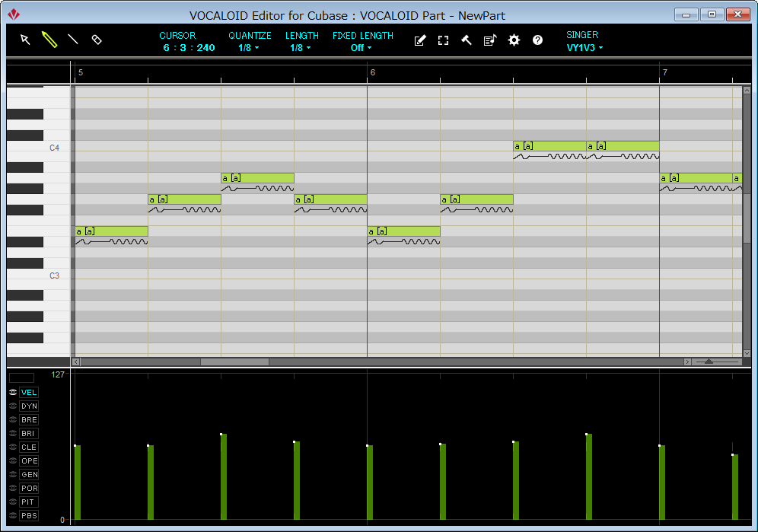
Task: Click the first note at bar 5 start
Action: (x=112, y=231)
